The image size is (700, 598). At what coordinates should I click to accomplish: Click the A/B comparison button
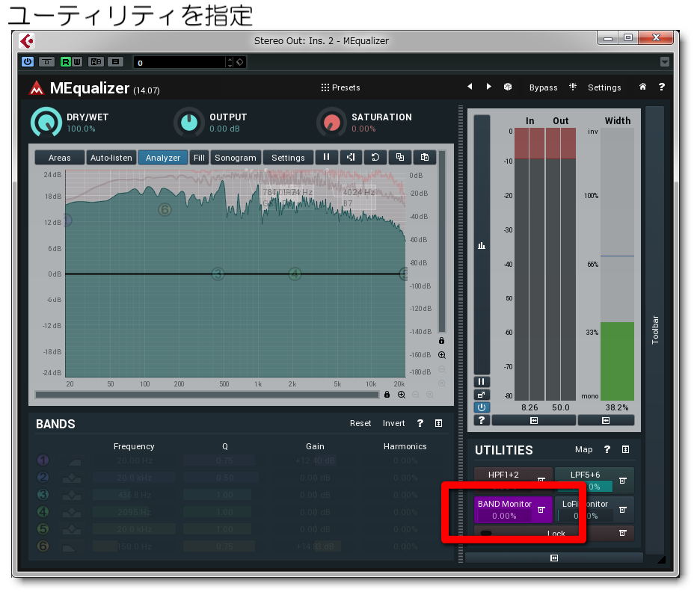[96, 61]
